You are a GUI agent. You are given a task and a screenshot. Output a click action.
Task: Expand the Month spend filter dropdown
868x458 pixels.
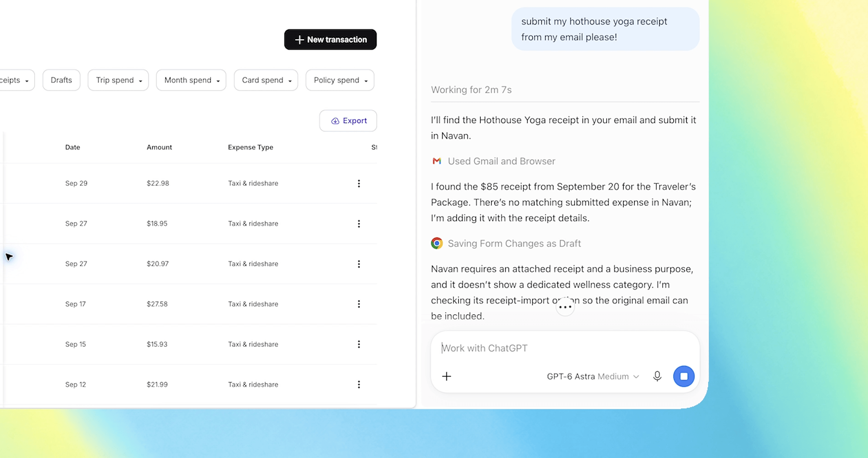[x=191, y=80]
